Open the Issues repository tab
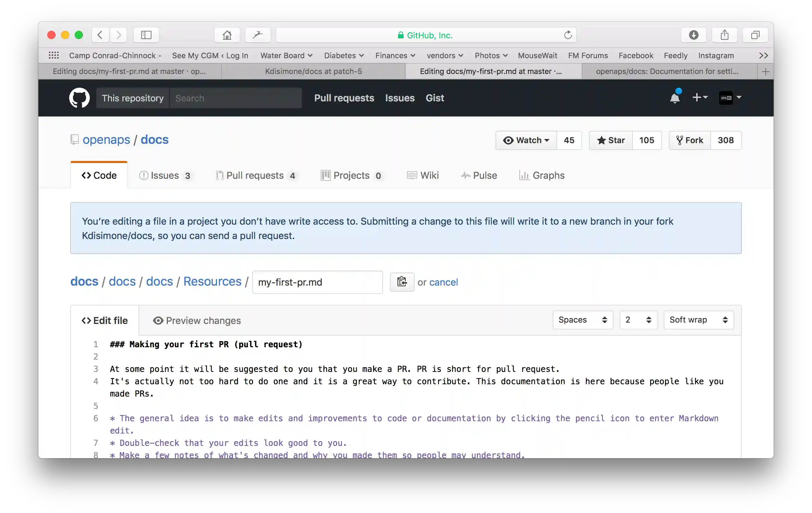The width and height of the screenshot is (812, 513). pyautogui.click(x=165, y=175)
